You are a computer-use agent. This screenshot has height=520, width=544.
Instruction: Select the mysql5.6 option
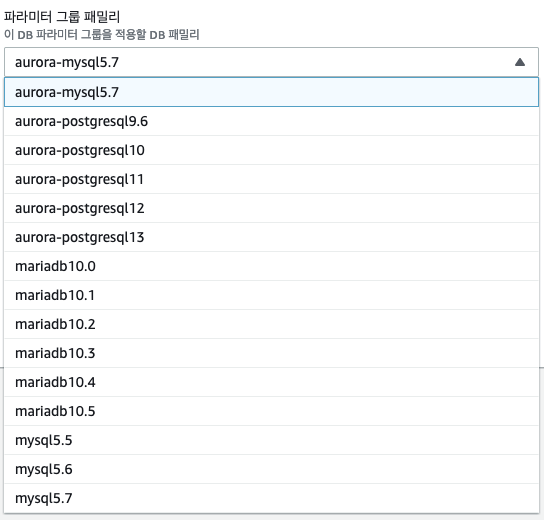point(271,469)
